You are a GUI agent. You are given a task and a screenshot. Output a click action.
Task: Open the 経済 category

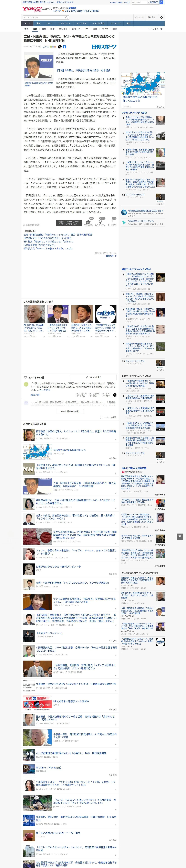[x=52, y=29]
